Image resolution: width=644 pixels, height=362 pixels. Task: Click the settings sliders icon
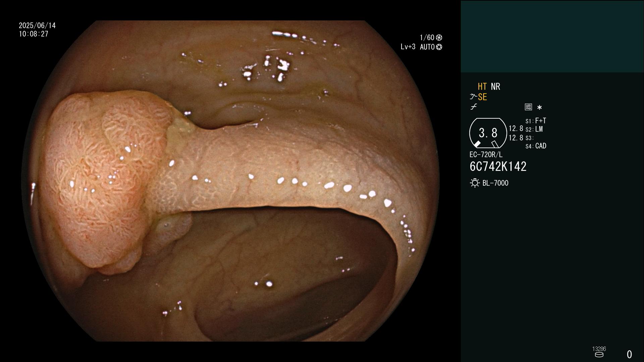click(528, 107)
